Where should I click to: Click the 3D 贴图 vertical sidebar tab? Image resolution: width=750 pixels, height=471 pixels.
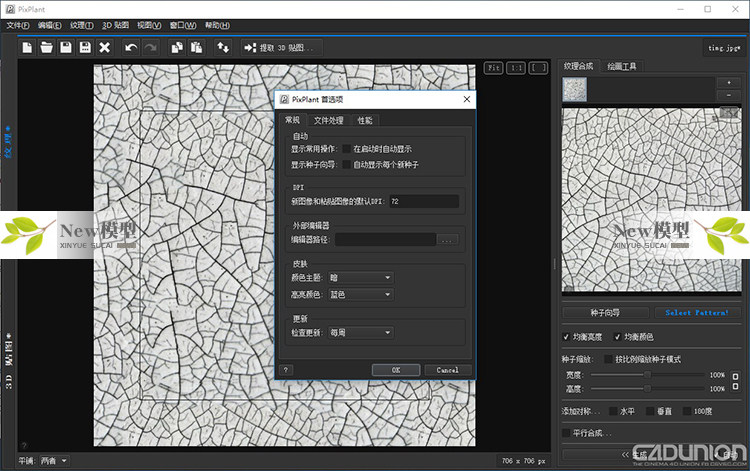[x=8, y=361]
